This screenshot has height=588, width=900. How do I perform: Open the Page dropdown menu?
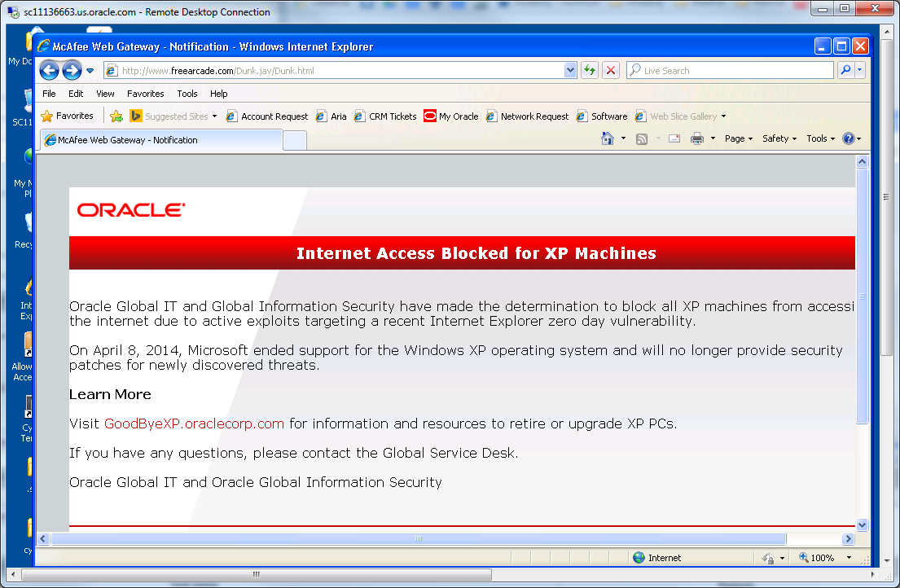(x=738, y=138)
